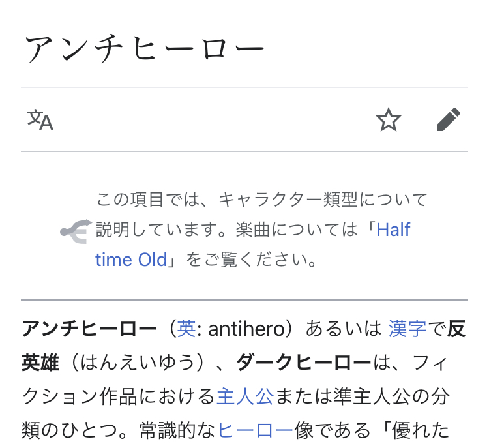
Task: Follow the 英 language link
Action: coord(186,329)
